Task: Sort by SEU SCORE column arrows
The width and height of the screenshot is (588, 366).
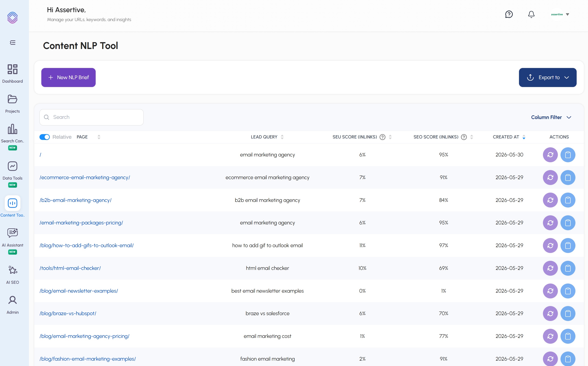Action: 390,137
